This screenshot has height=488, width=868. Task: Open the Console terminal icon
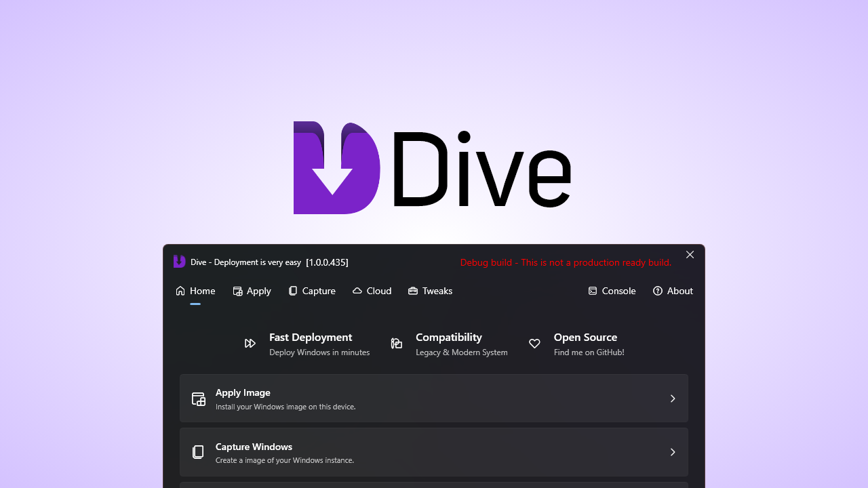click(593, 291)
